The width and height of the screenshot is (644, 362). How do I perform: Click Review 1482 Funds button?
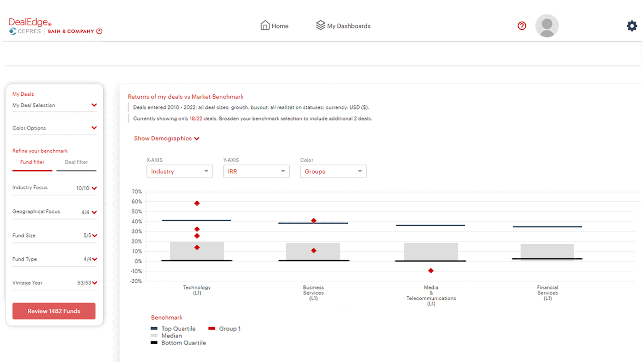pos(54,311)
